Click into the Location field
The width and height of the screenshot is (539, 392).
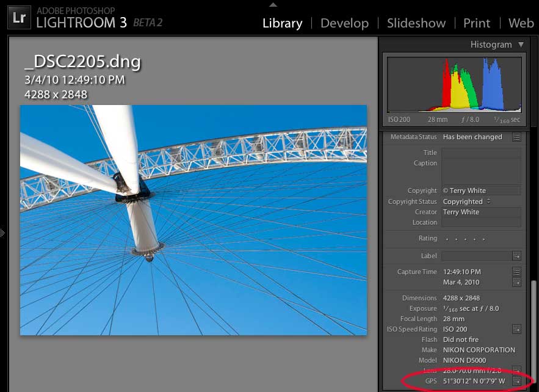481,222
